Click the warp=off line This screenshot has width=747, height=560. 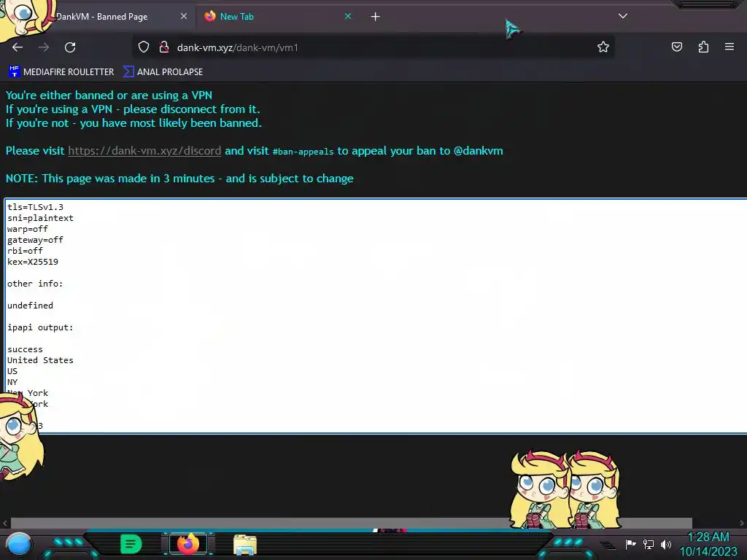[28, 229]
